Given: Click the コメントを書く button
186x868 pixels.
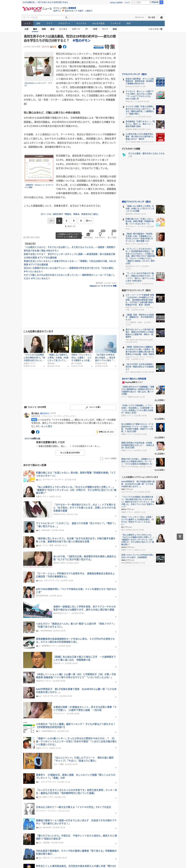Looking at the screenshot, I should [93, 407].
